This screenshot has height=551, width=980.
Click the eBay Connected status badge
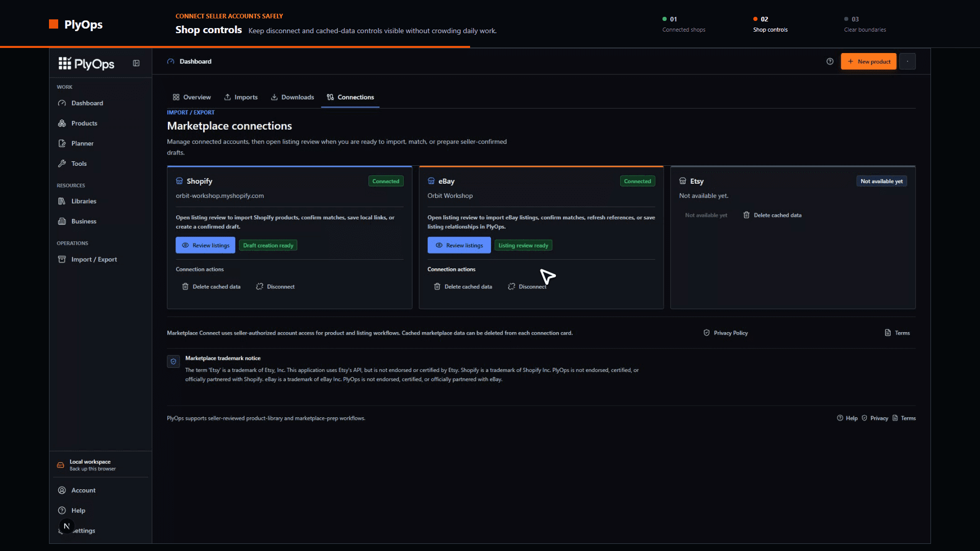coord(638,181)
